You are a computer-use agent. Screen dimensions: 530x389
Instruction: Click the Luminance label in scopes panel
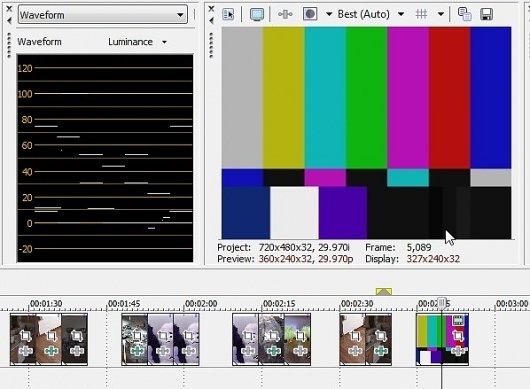(130, 42)
